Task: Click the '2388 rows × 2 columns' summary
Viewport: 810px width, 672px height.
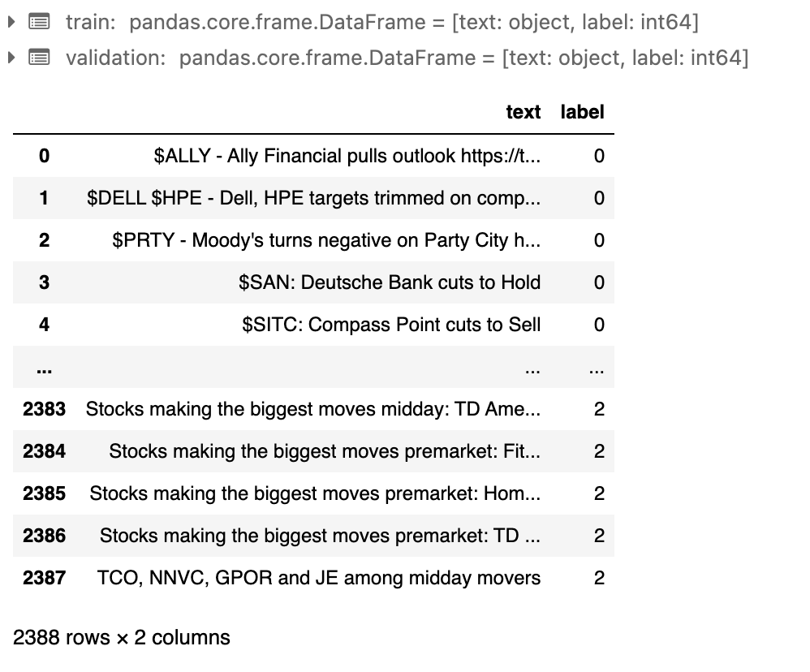Action: [122, 638]
